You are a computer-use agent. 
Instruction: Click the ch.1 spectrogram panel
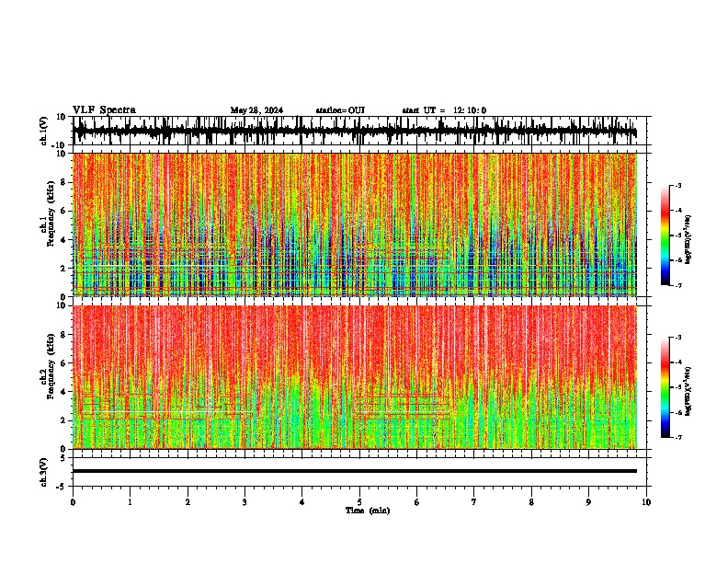pos(354,224)
